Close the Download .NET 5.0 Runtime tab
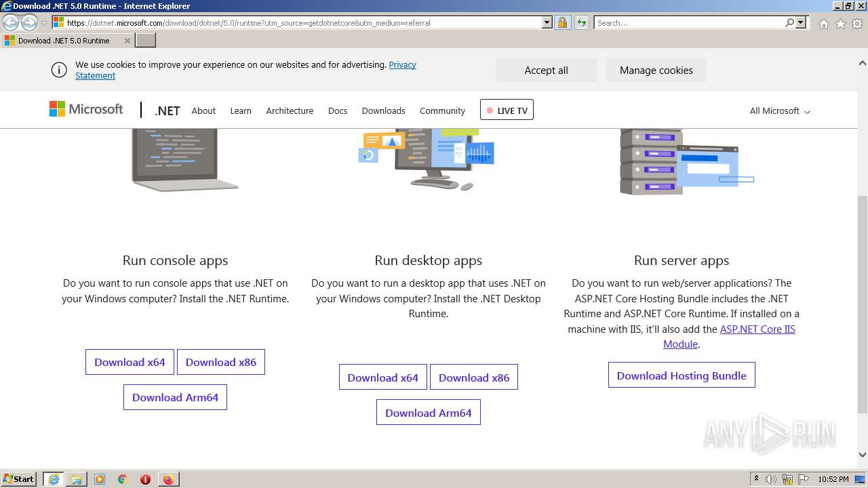This screenshot has height=488, width=868. (x=127, y=41)
